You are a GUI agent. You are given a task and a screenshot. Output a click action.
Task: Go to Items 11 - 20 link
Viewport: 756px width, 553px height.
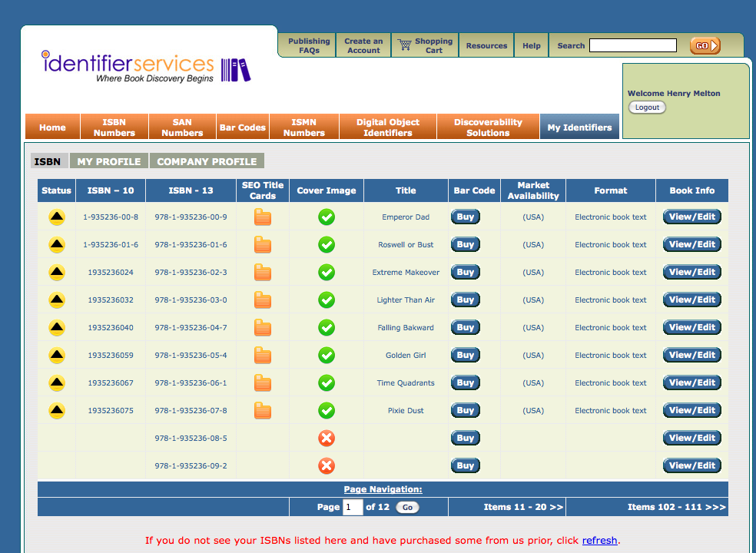point(523,507)
